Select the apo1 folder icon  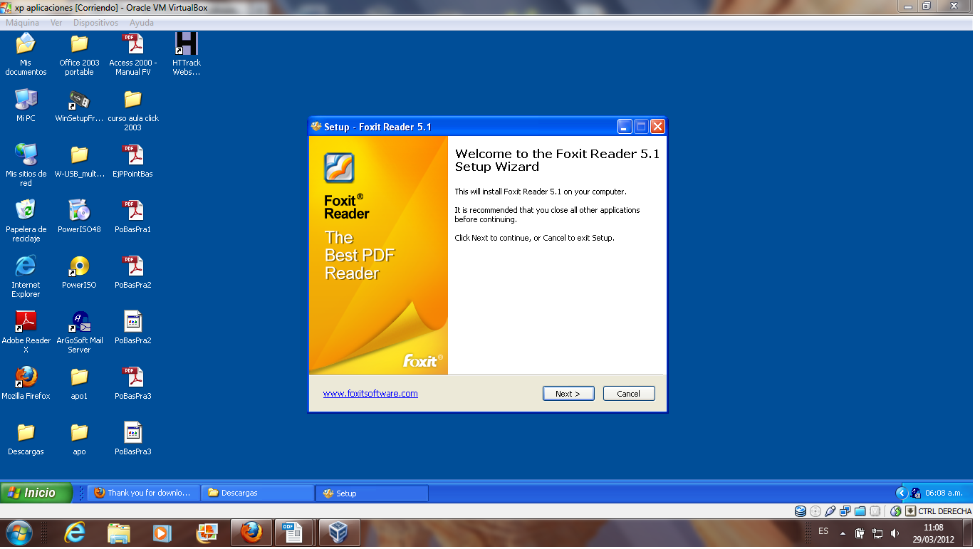(79, 383)
